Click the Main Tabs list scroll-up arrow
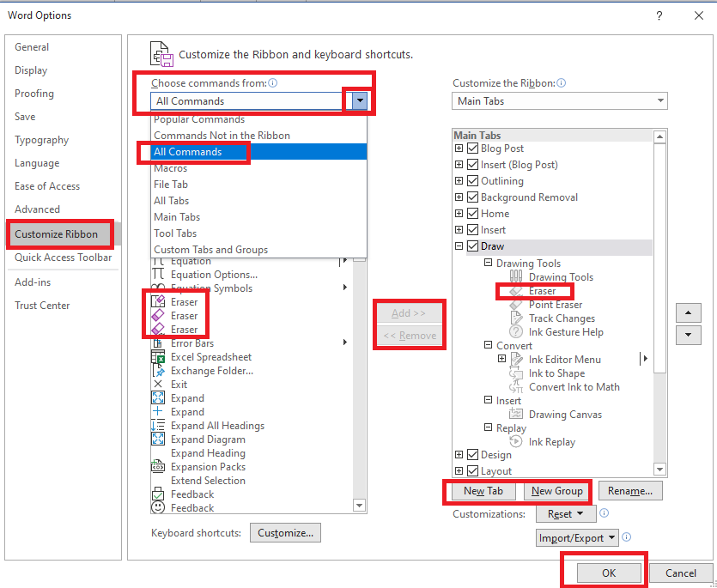Screen dimensions: 717x588 [659, 136]
